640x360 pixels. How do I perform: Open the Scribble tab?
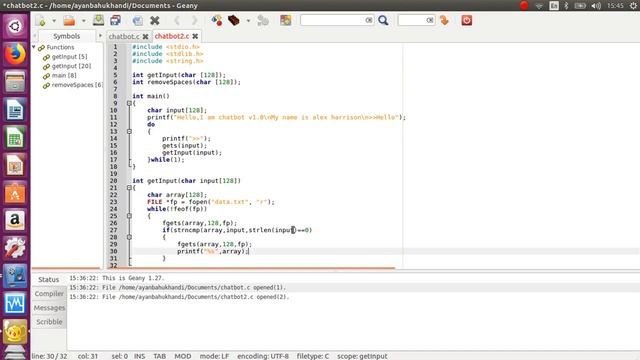49,322
